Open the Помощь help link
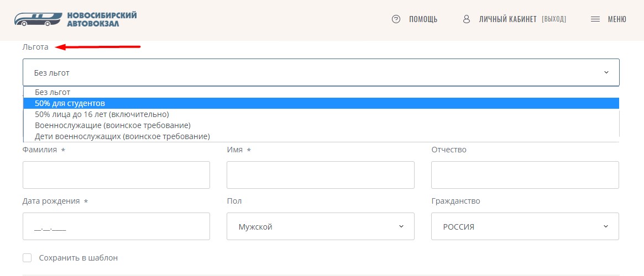The image size is (644, 276). click(x=423, y=19)
